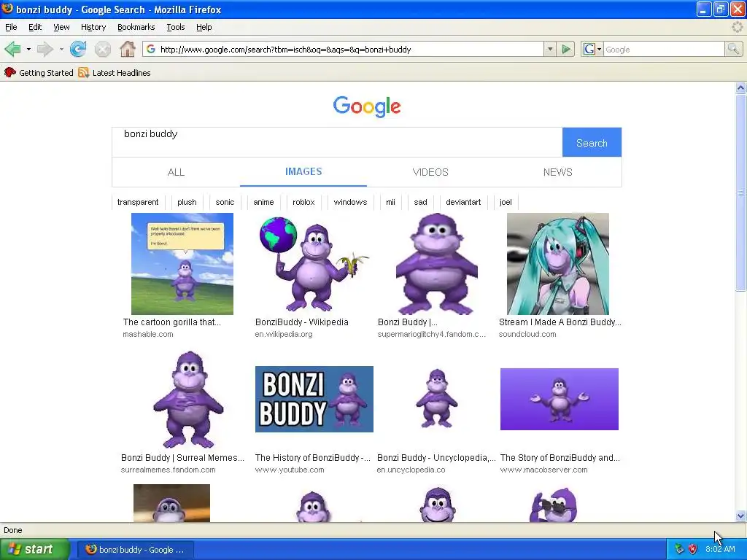Open the View menu
This screenshot has height=560, width=747.
pos(61,27)
